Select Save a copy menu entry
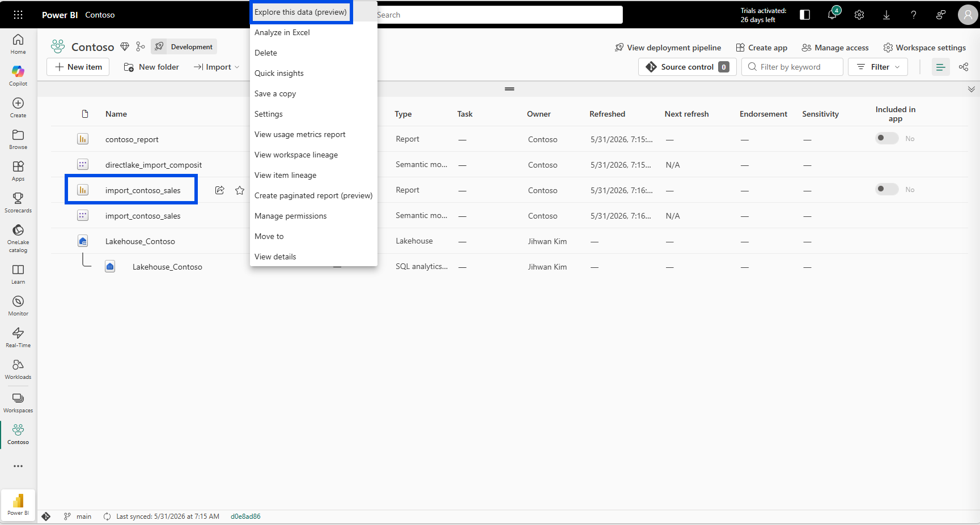The height and width of the screenshot is (525, 980). (313, 93)
